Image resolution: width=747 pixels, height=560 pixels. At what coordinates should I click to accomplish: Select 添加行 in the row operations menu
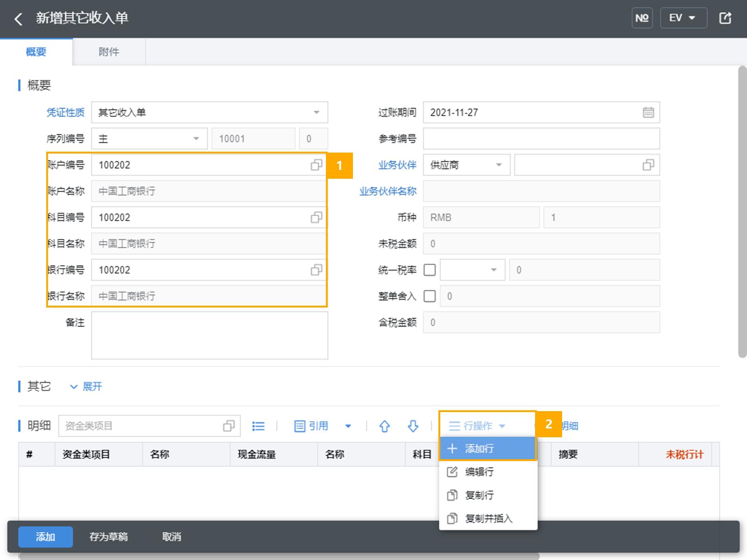point(488,448)
